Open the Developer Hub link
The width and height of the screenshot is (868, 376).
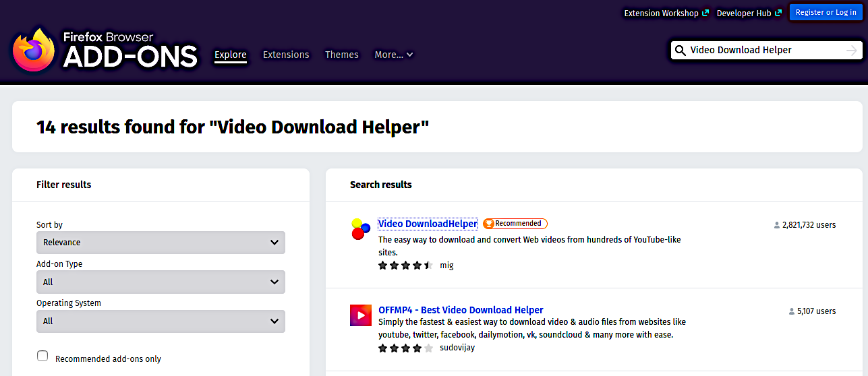[749, 13]
